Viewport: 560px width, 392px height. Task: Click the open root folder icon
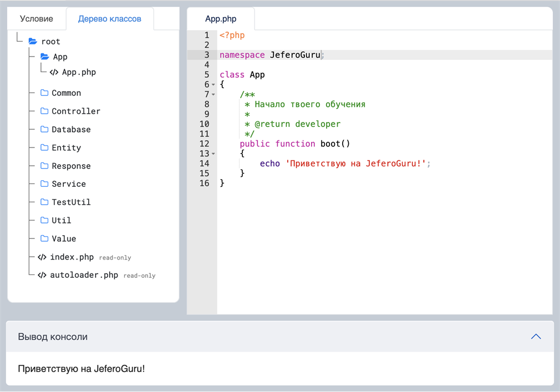click(33, 42)
